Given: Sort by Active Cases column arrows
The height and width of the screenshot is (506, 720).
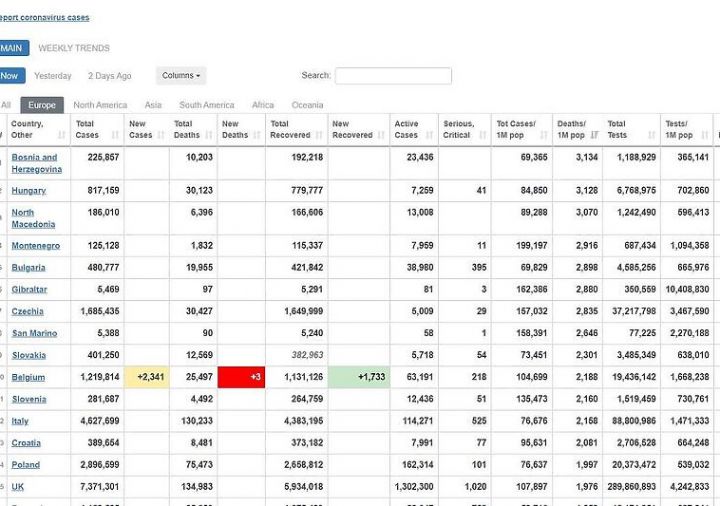Looking at the screenshot, I should [429, 135].
